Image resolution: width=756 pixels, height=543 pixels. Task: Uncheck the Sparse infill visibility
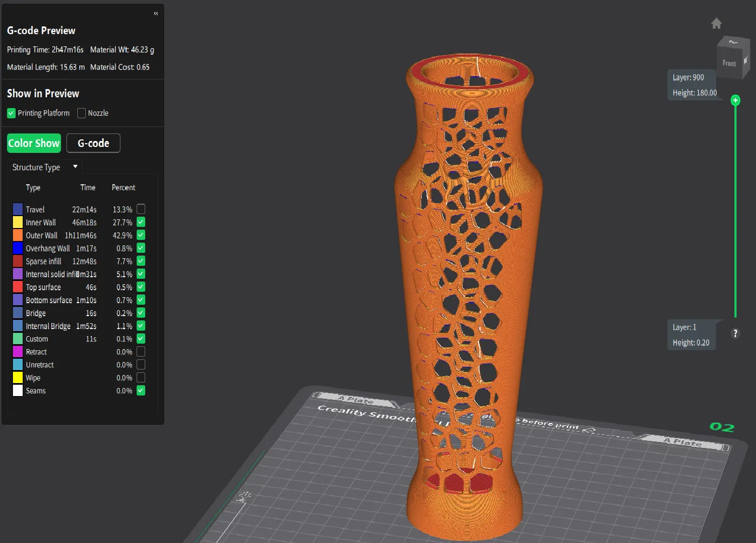coord(140,261)
